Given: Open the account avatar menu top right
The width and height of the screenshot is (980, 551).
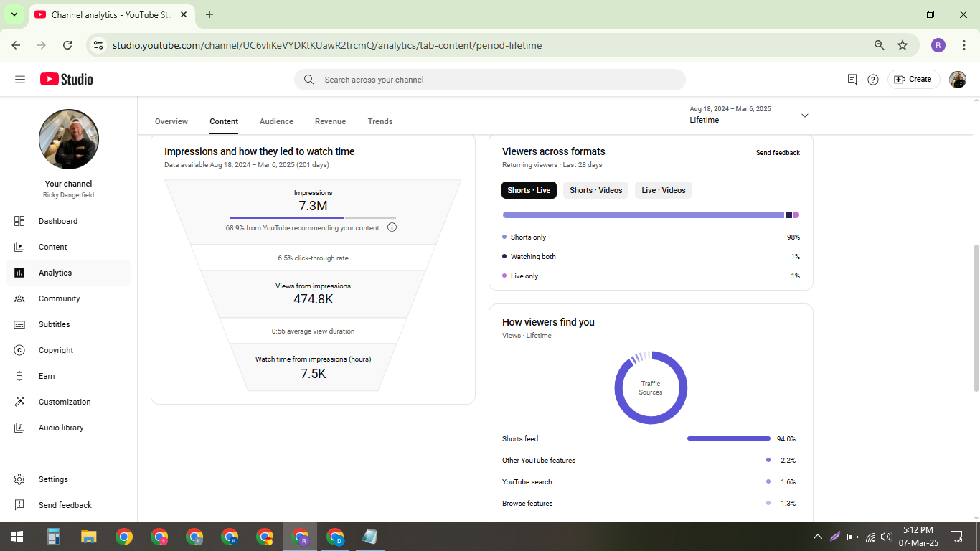Looking at the screenshot, I should tap(958, 80).
